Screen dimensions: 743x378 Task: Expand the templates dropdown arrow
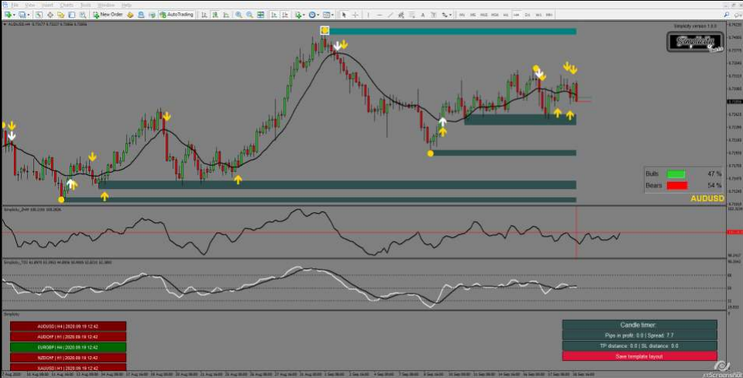click(332, 15)
